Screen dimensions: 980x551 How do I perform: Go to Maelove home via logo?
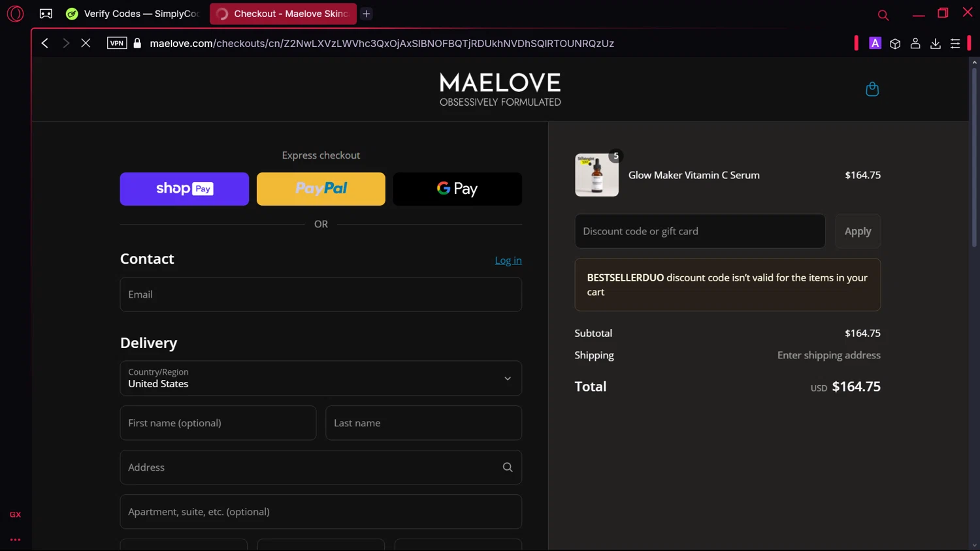tap(500, 89)
